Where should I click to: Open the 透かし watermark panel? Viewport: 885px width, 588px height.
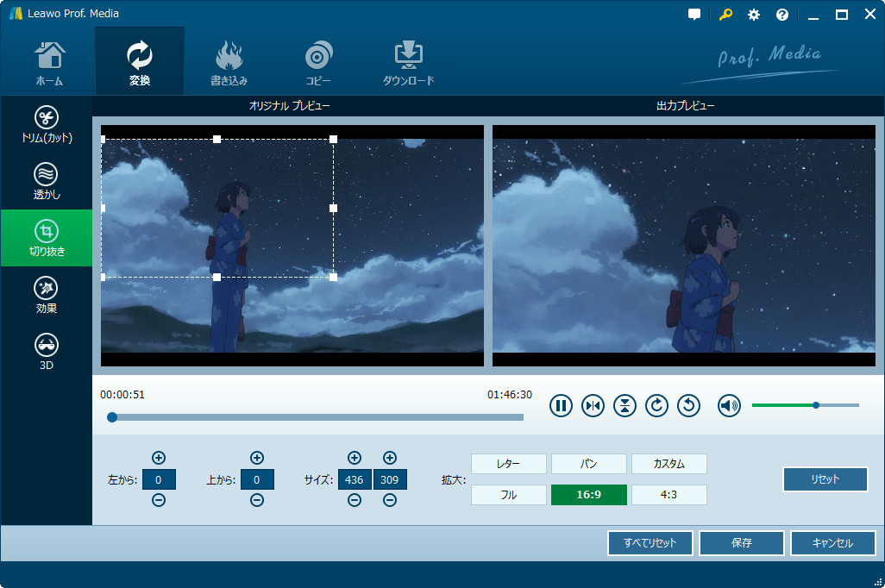(x=47, y=181)
